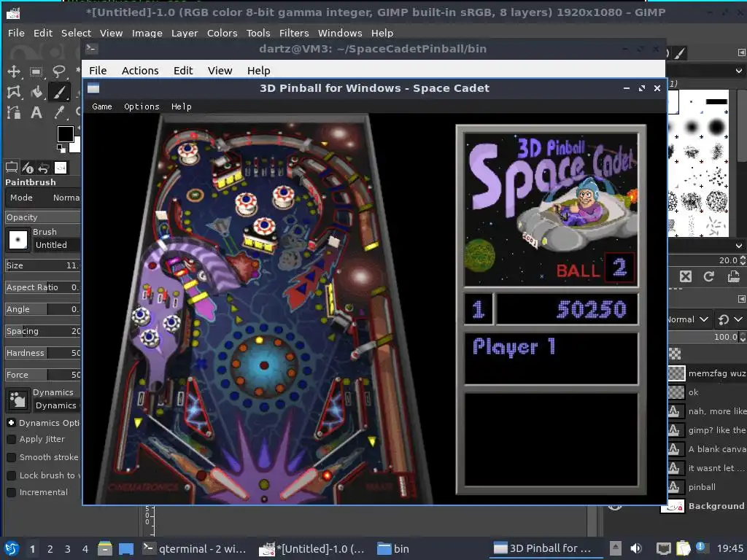The width and height of the screenshot is (747, 560).
Task: Select the Move tool in GIMP toolbox
Action: point(13,72)
